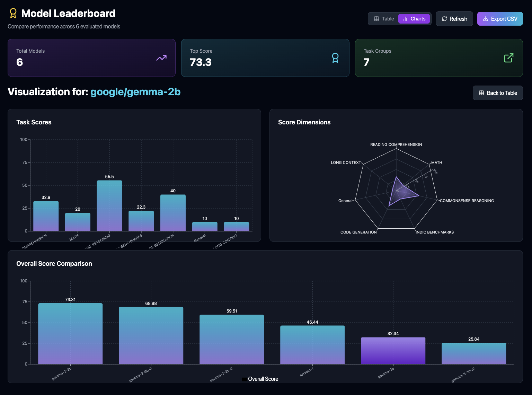The height and width of the screenshot is (395, 532).
Task: Click the download icon on Export CSV
Action: [x=486, y=19]
